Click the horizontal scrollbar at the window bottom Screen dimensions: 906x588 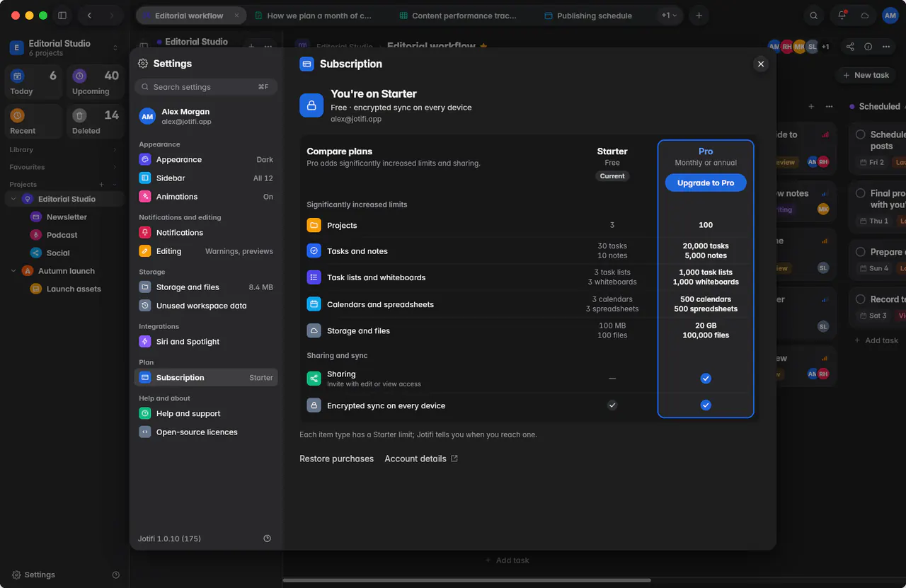click(466, 580)
